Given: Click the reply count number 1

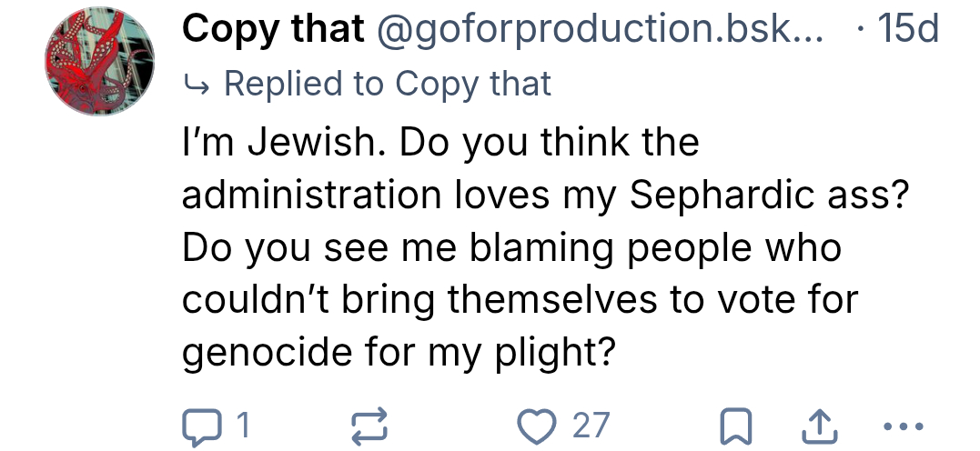Looking at the screenshot, I should [x=242, y=425].
